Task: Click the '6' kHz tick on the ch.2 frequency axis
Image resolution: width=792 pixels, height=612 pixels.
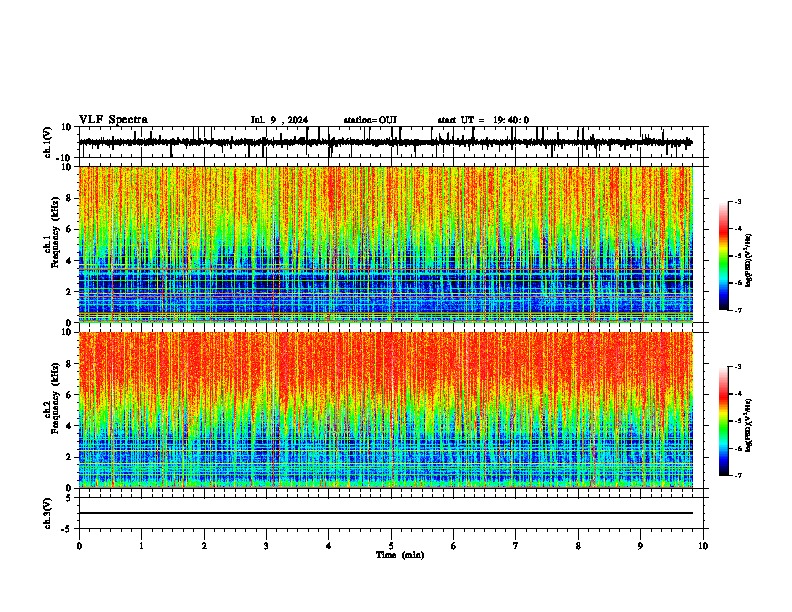Action: click(x=69, y=395)
